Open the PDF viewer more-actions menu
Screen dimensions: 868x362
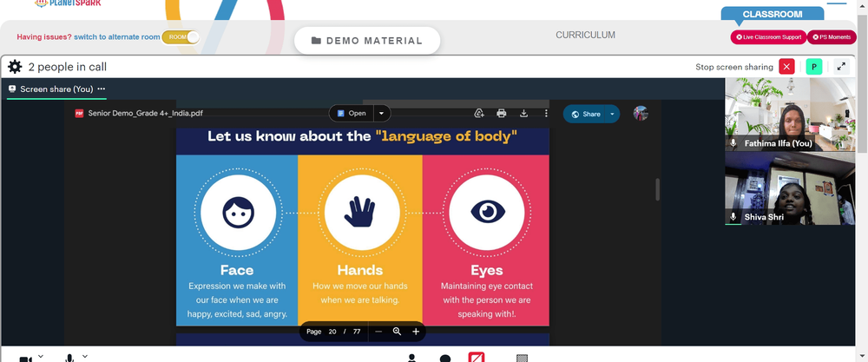546,114
